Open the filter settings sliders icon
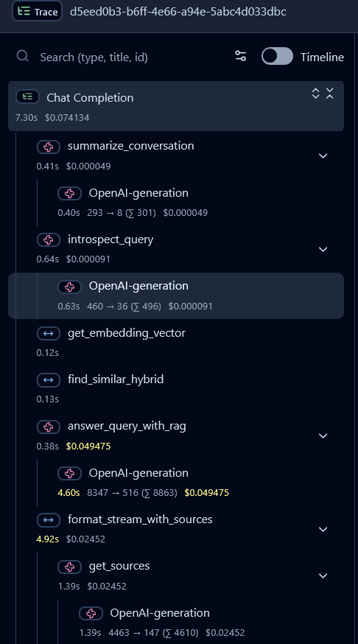 point(241,56)
